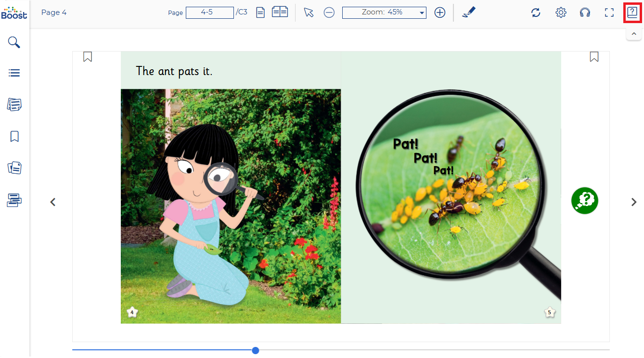This screenshot has height=358, width=644.
Task: Switch to double page spread view
Action: pos(280,13)
